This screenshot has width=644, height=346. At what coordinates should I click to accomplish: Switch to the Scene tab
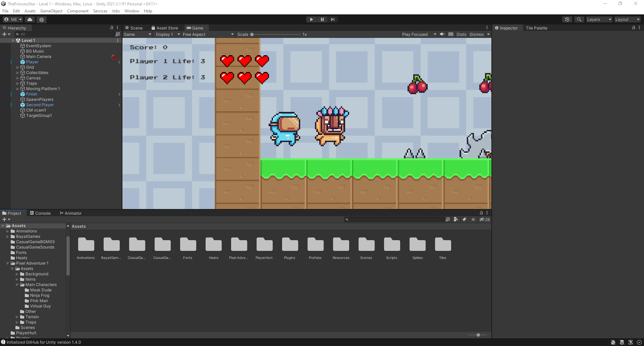pyautogui.click(x=134, y=28)
